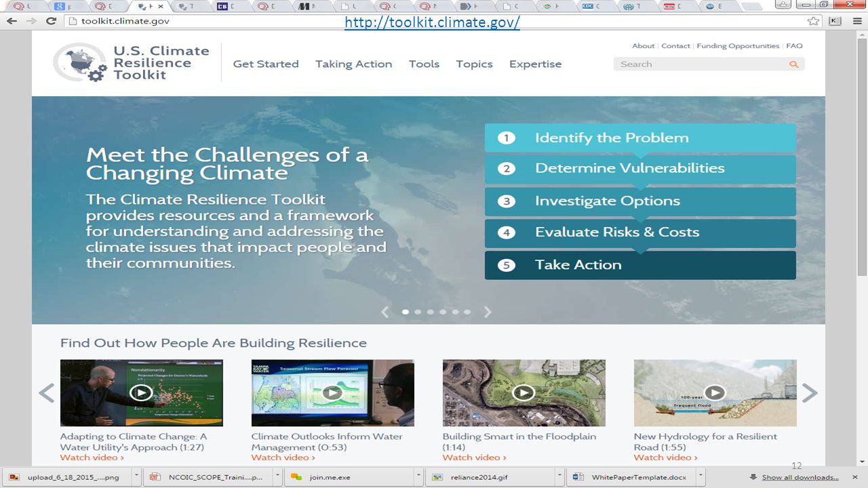
Task: Open dropdown arrow for join.me.exe download
Action: (418, 477)
